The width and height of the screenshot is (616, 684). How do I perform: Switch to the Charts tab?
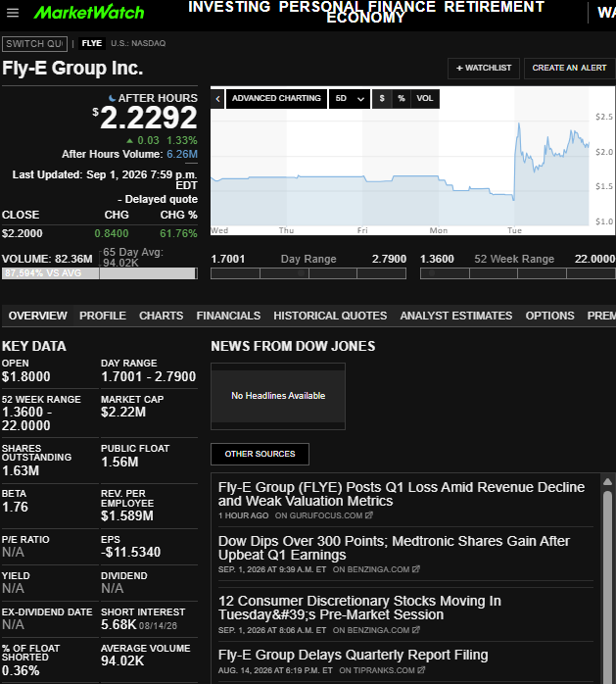pyautogui.click(x=162, y=316)
